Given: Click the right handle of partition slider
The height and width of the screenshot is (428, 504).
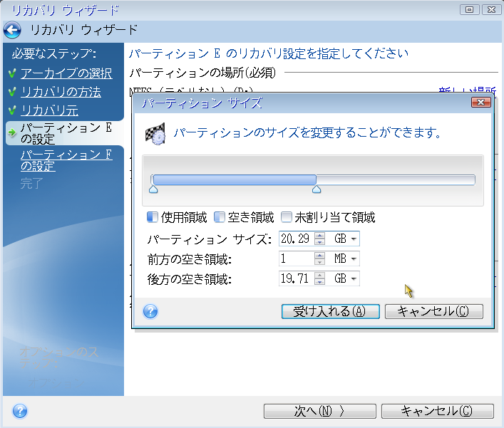Looking at the screenshot, I should pos(317,189).
